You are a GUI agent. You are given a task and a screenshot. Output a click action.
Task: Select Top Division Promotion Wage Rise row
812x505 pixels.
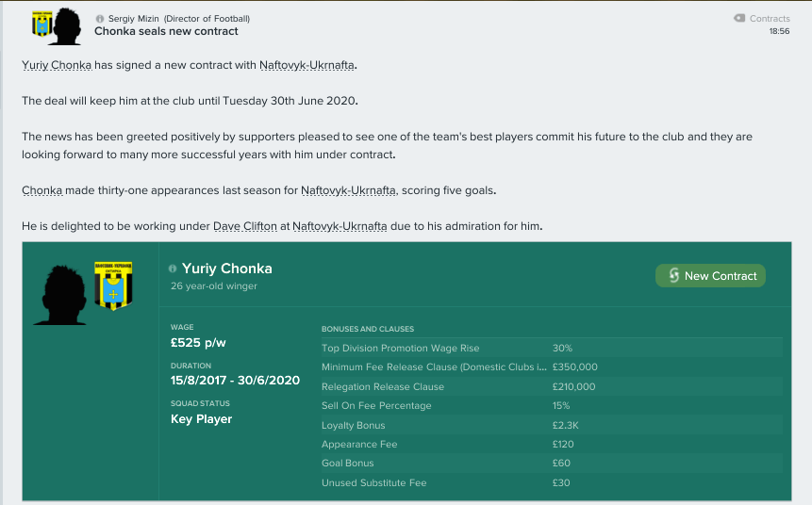tap(552, 348)
